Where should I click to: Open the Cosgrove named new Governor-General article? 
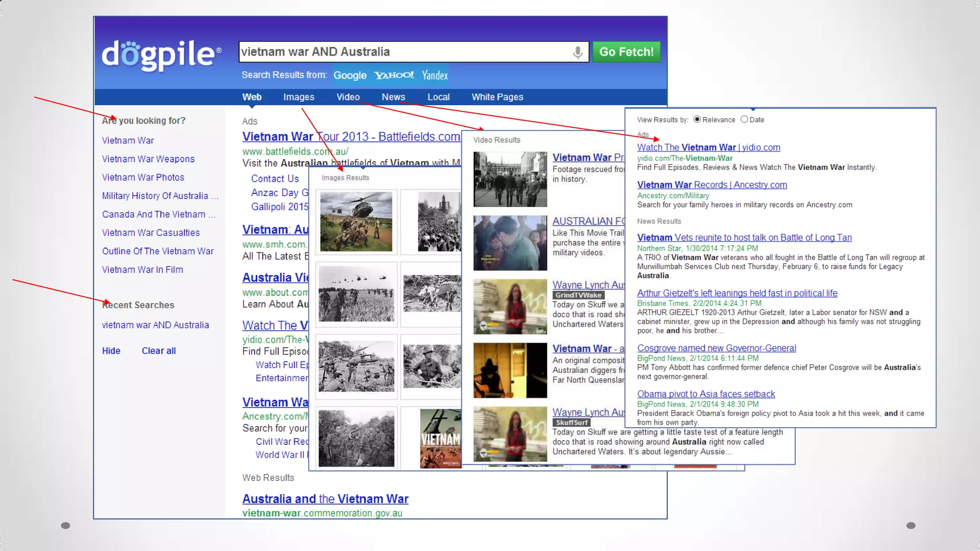pos(716,348)
